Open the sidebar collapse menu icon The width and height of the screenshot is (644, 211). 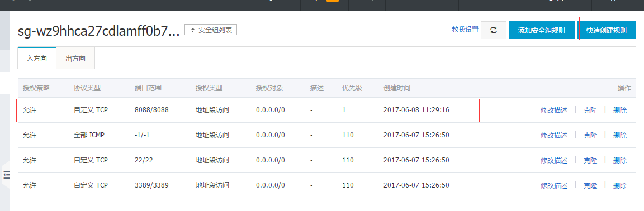point(6,175)
